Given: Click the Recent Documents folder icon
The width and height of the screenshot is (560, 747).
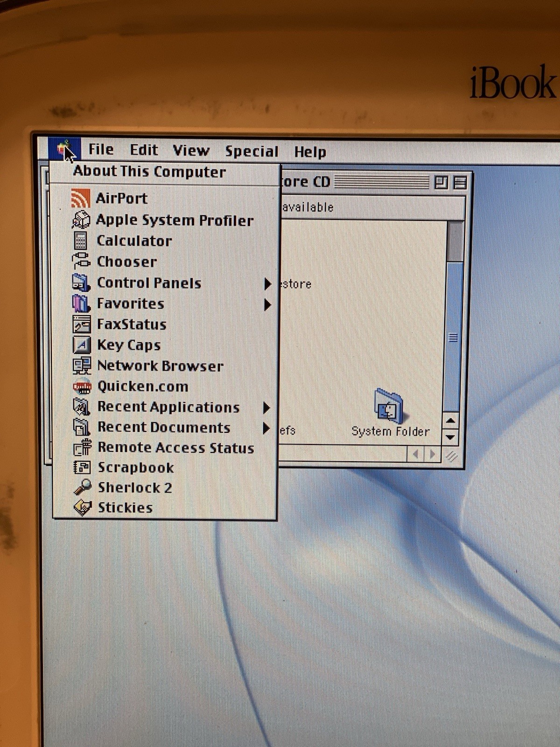Looking at the screenshot, I should [x=82, y=427].
